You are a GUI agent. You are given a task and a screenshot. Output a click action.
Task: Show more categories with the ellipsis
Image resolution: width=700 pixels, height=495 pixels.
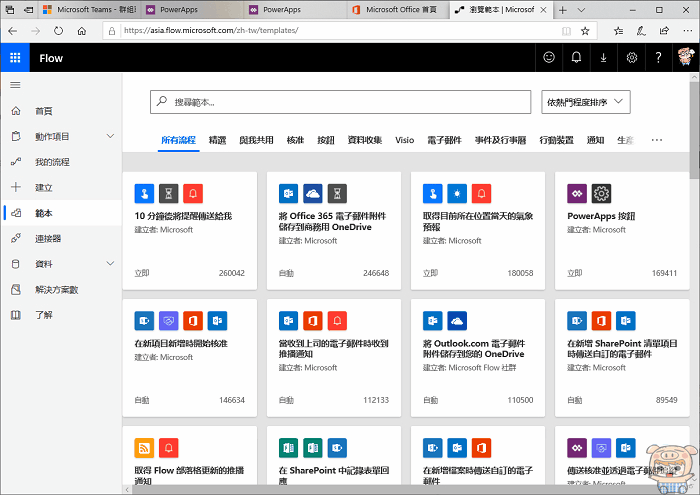pyautogui.click(x=657, y=141)
